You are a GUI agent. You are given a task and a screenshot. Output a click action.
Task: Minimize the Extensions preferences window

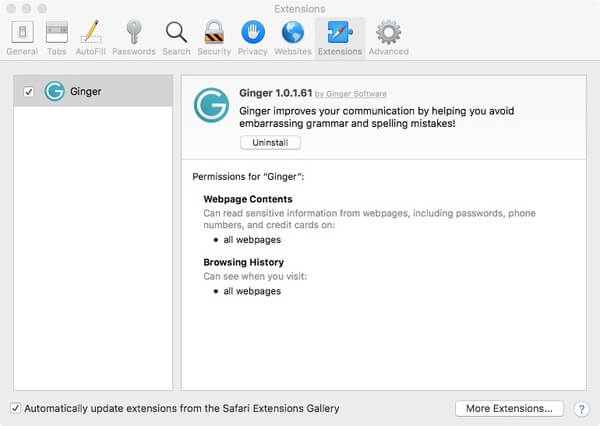point(26,8)
